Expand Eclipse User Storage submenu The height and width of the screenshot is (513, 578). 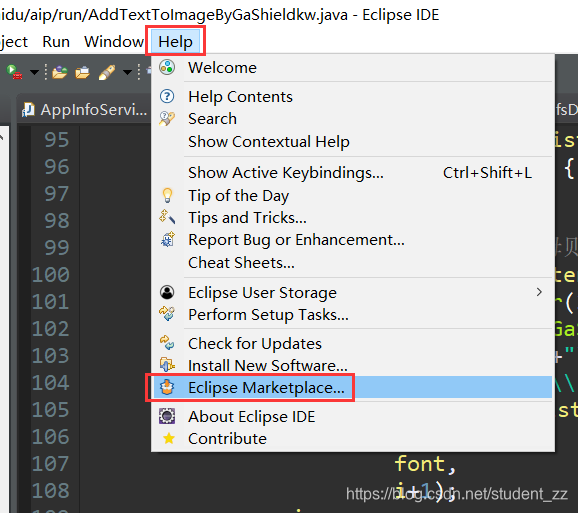352,293
